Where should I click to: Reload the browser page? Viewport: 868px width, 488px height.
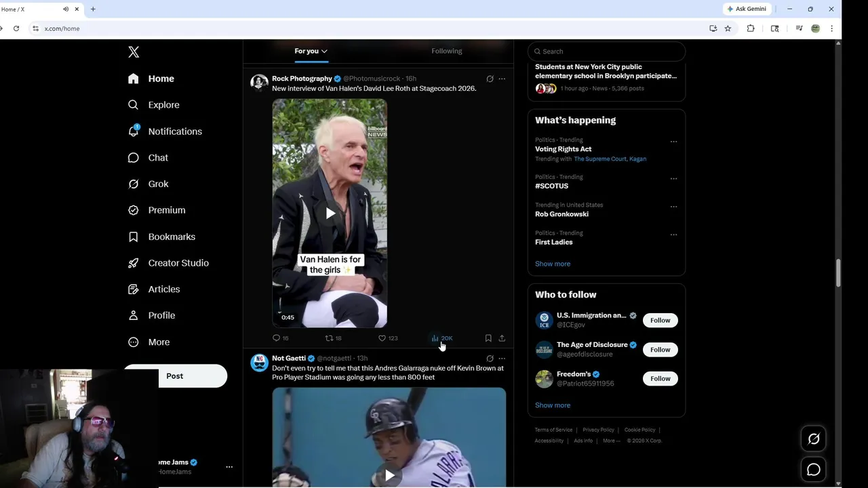(16, 28)
